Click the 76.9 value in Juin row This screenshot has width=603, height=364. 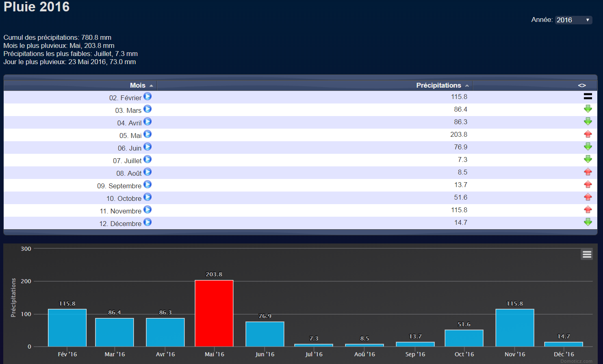coord(461,147)
